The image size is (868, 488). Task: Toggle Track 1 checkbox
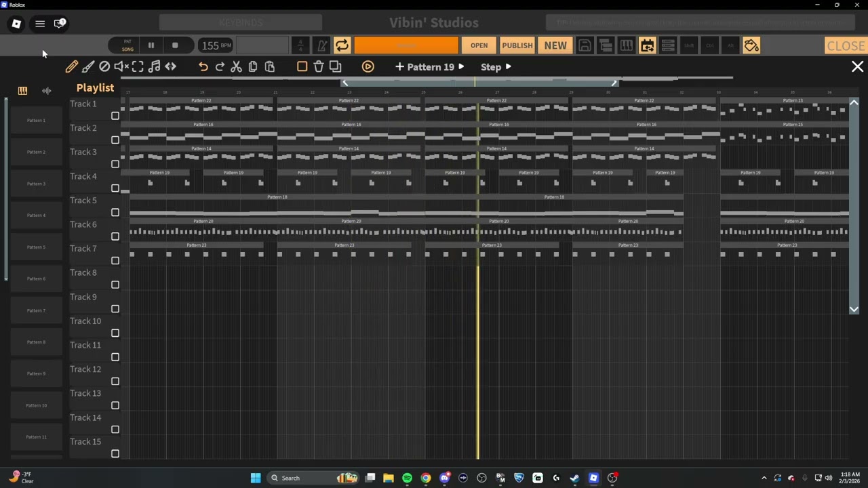click(x=115, y=116)
